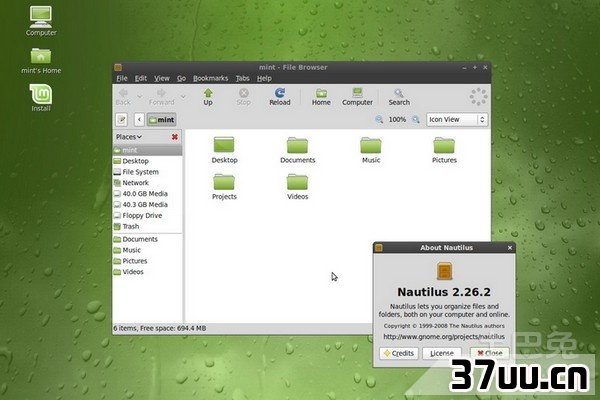This screenshot has height=400, width=600.
Task: Select mint in Places sidebar
Action: pyautogui.click(x=147, y=150)
